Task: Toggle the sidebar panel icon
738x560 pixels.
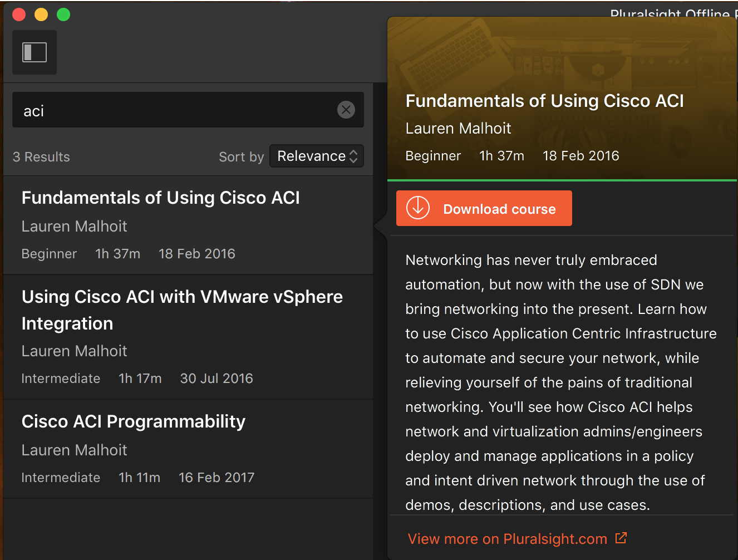Action: pos(35,52)
